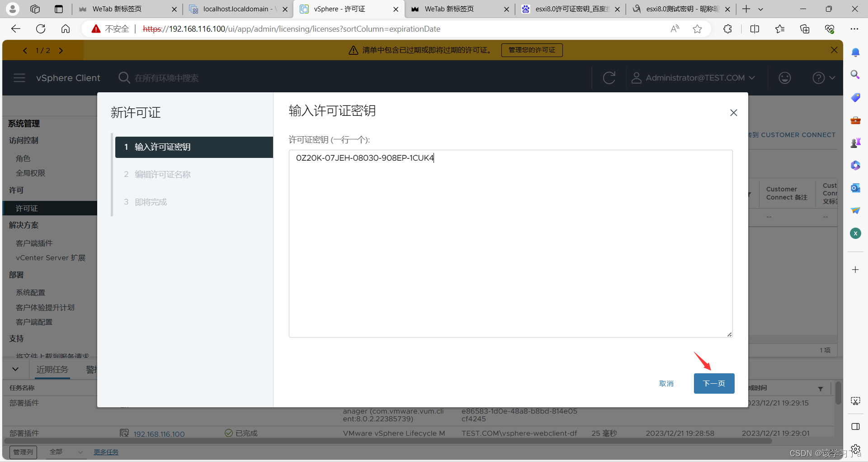This screenshot has height=462, width=868.
Task: Switch to localhost.localdomain browser tab
Action: click(238, 9)
